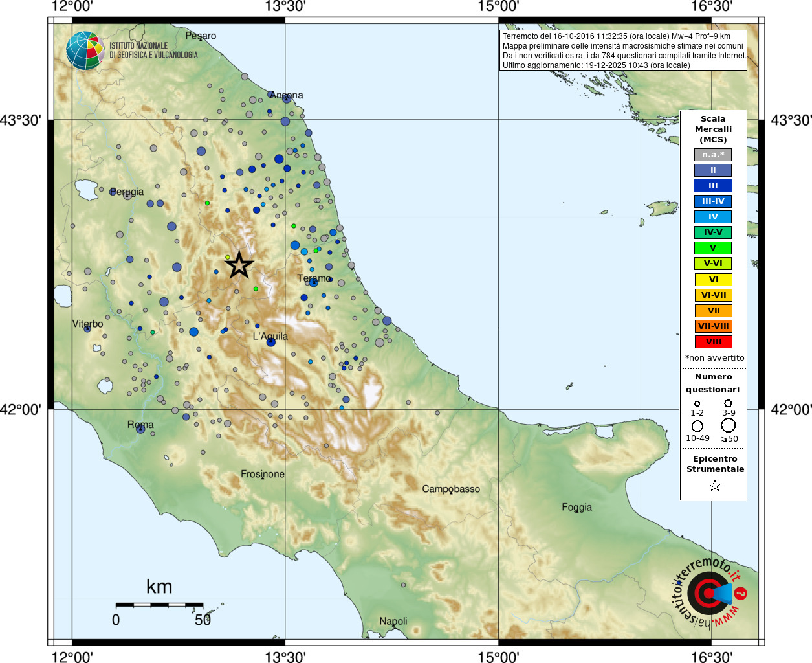This screenshot has height=663, width=812.
Task: Click the Frosinone city label
Action: click(x=263, y=474)
